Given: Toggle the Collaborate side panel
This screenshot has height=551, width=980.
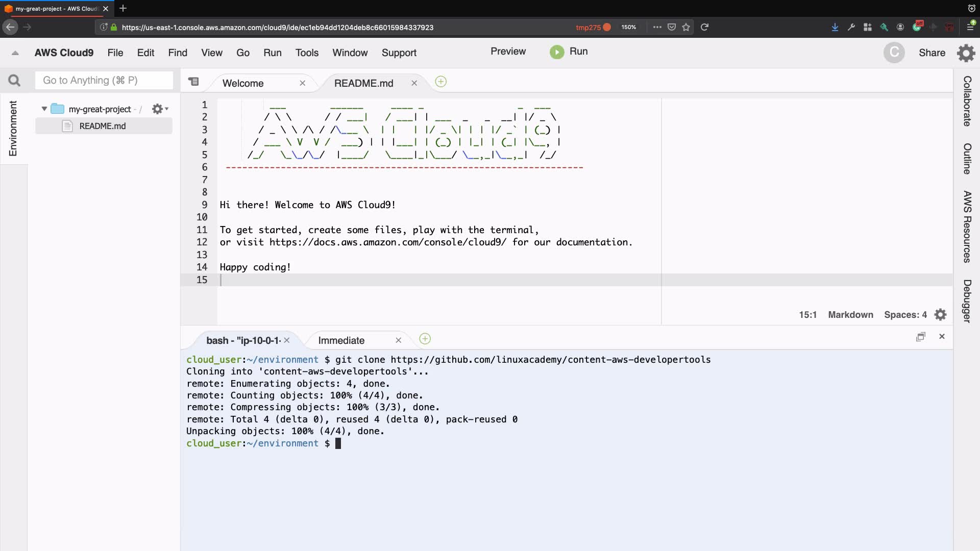Looking at the screenshot, I should point(967,101).
